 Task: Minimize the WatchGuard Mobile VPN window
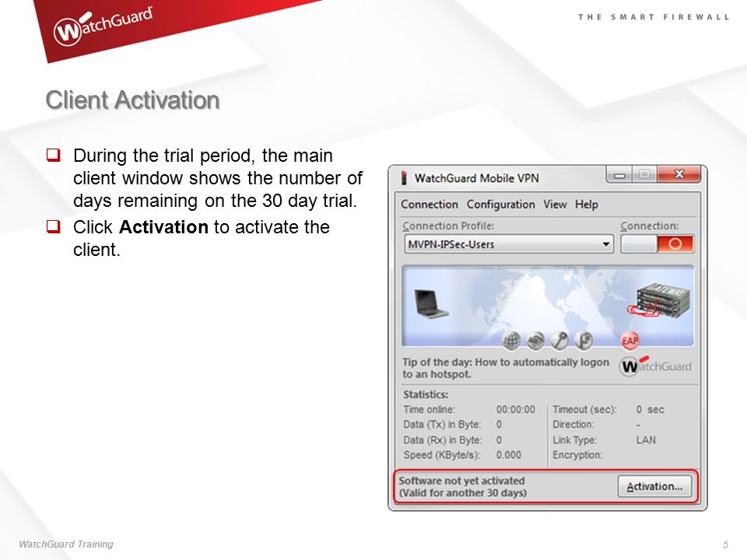point(619,175)
